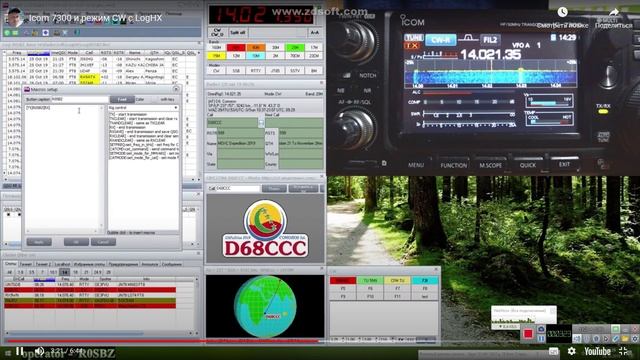Select the 12M band button
This screenshot has height=360, width=640.
tap(236, 56)
